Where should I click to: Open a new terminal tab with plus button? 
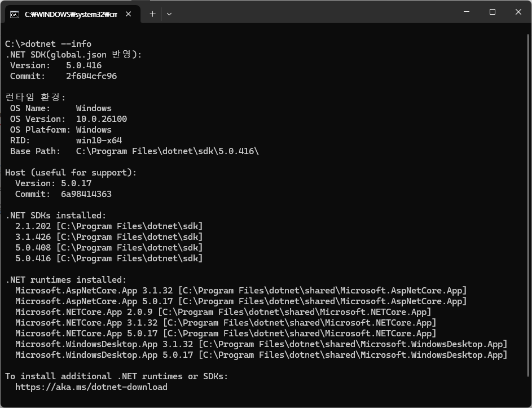(153, 14)
